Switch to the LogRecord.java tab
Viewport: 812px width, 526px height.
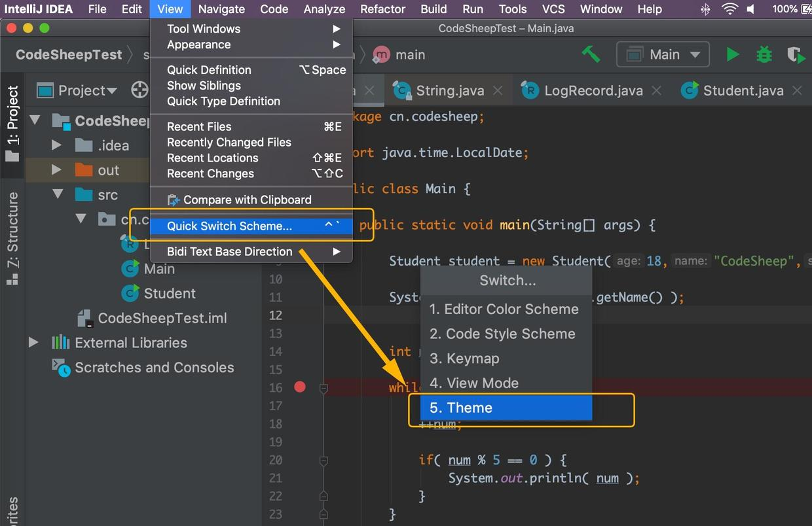[593, 90]
